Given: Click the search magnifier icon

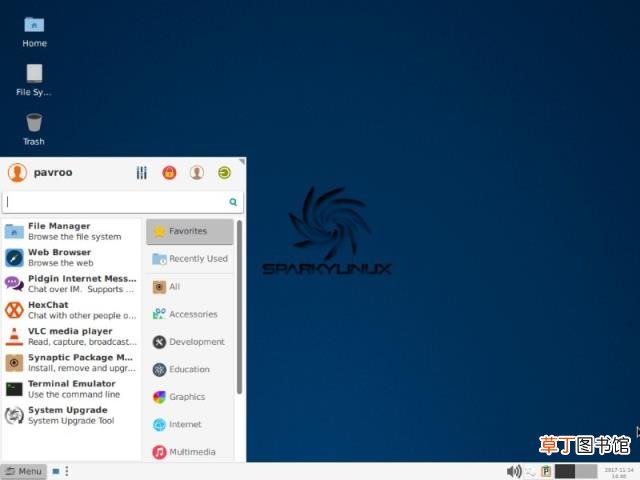Looking at the screenshot, I should [233, 202].
